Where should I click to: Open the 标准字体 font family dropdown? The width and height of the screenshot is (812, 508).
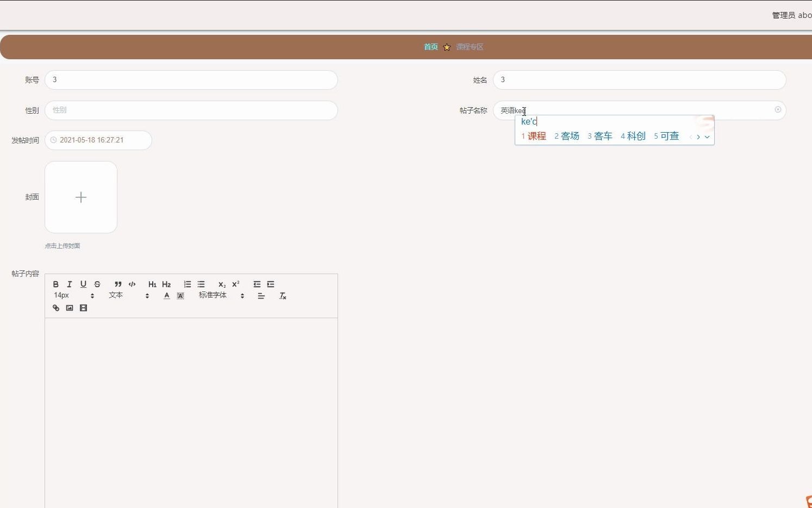(221, 295)
